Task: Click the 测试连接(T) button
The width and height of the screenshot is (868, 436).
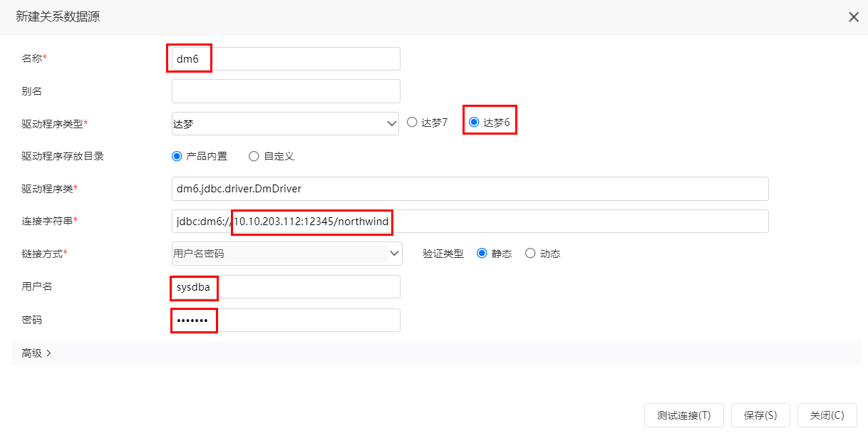Action: pos(683,415)
